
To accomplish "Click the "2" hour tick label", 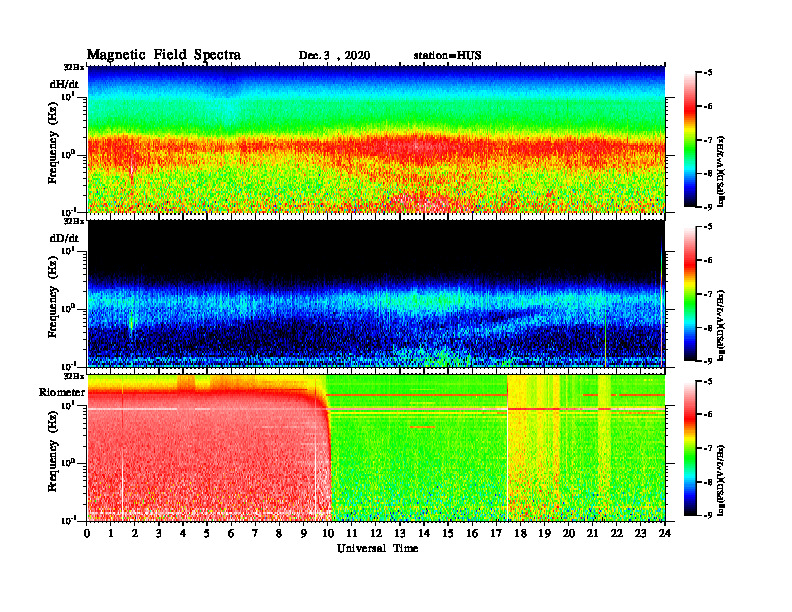I will (135, 533).
